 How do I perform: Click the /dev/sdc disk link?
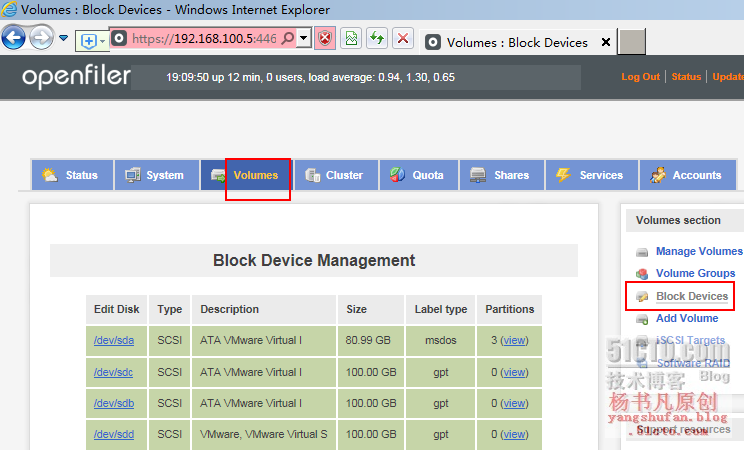[113, 372]
